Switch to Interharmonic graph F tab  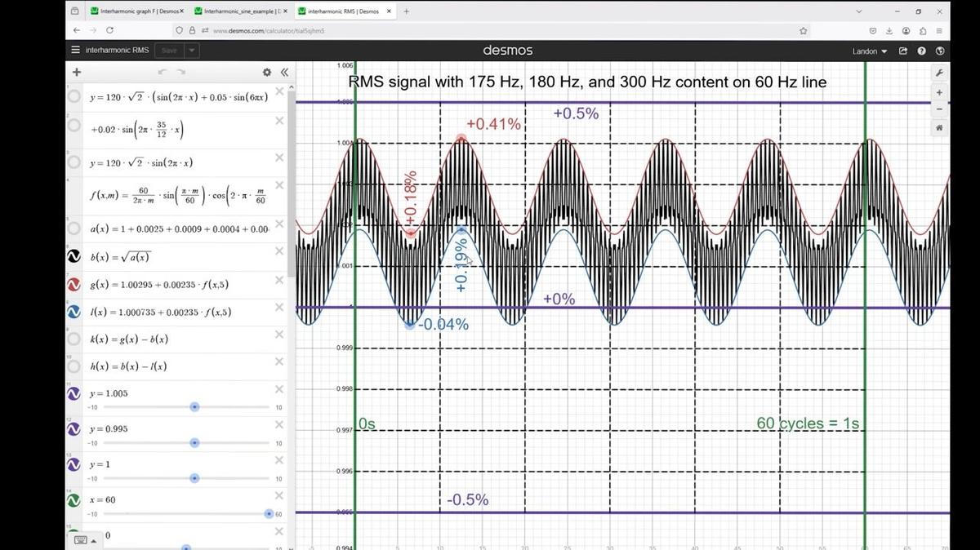coord(136,11)
